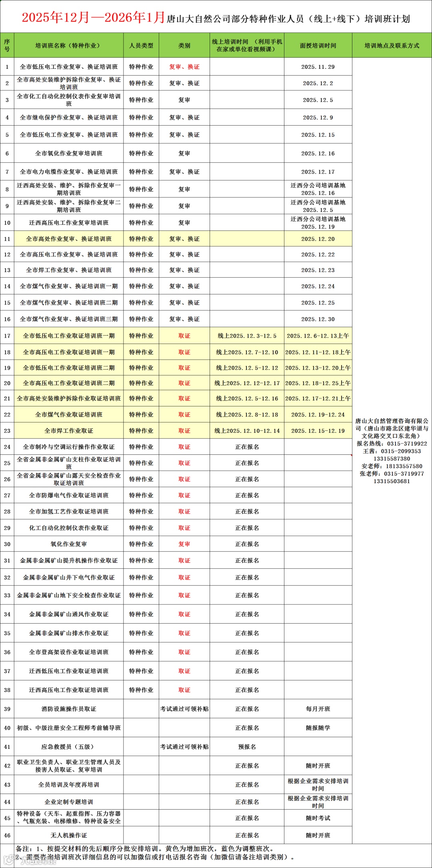Image resolution: width=432 pixels, height=868 pixels.
Task: Click 金属非金属矿山通风作业取证 cell
Action: [69, 614]
